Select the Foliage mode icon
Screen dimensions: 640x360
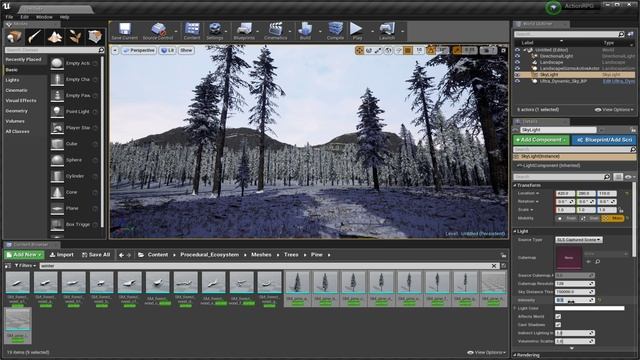coord(75,37)
